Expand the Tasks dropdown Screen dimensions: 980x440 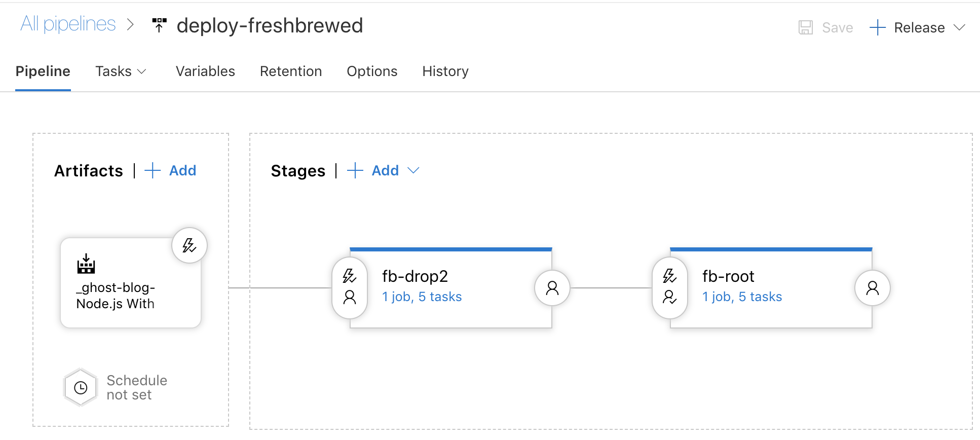pos(121,71)
